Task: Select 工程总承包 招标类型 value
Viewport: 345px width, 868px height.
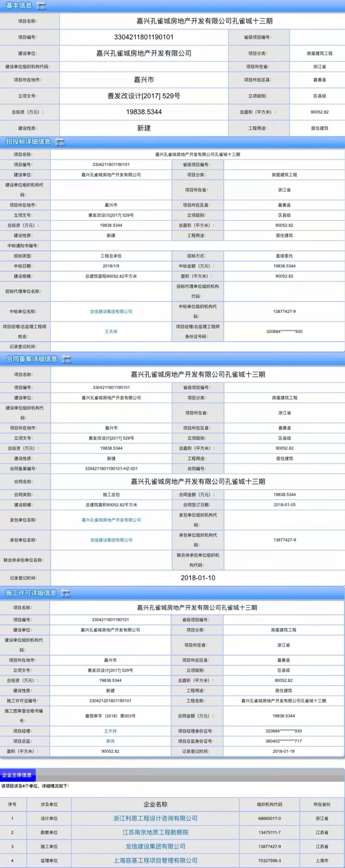Action: coord(111,256)
